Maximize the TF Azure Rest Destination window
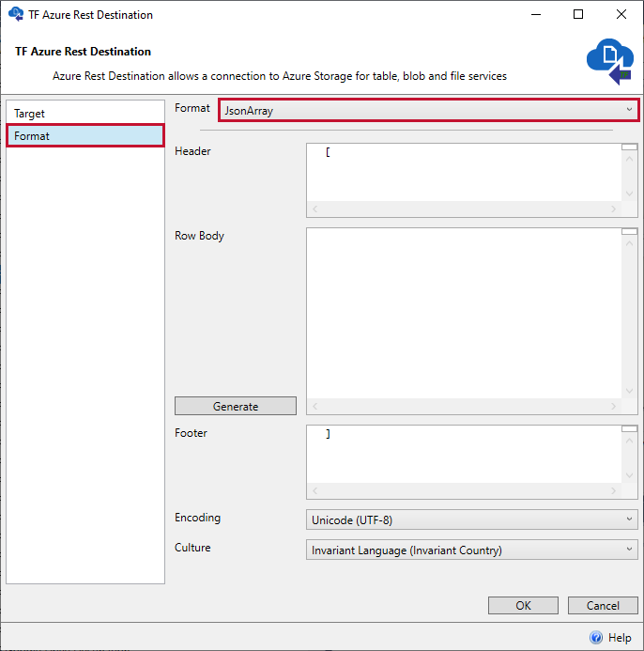 [578, 14]
